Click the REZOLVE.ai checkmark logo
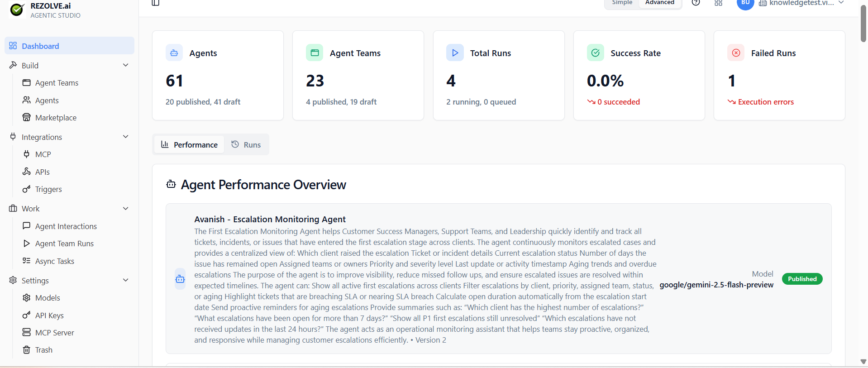The width and height of the screenshot is (868, 368). pos(17,10)
